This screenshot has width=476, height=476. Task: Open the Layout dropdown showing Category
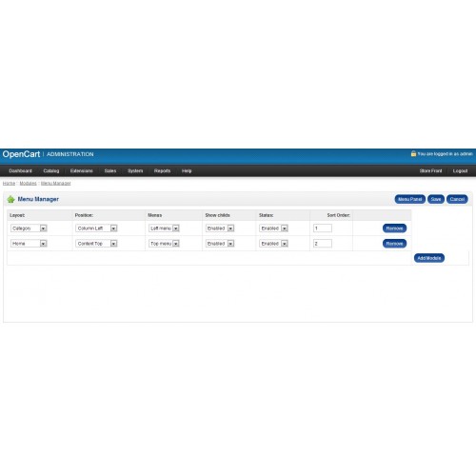tap(29, 228)
